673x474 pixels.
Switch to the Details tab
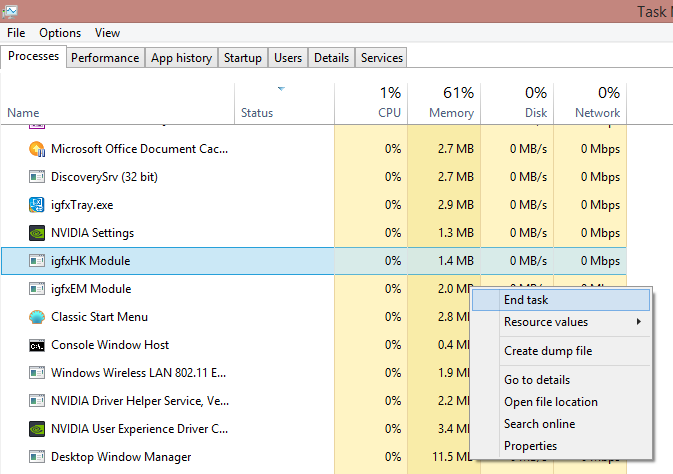pyautogui.click(x=331, y=58)
